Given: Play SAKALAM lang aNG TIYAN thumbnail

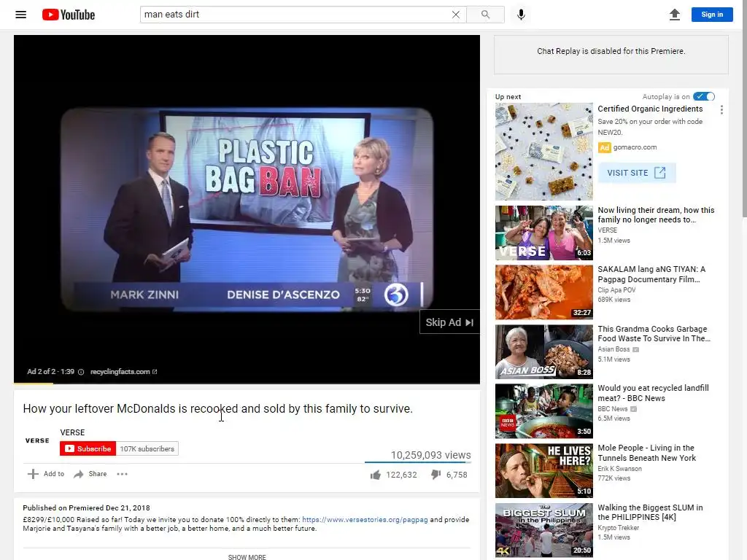Looking at the screenshot, I should pos(544,292).
